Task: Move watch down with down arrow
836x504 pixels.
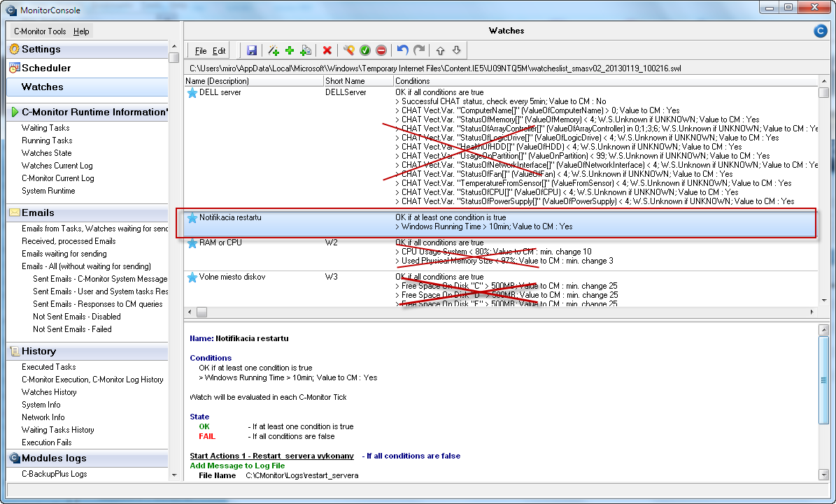Action: [x=456, y=50]
